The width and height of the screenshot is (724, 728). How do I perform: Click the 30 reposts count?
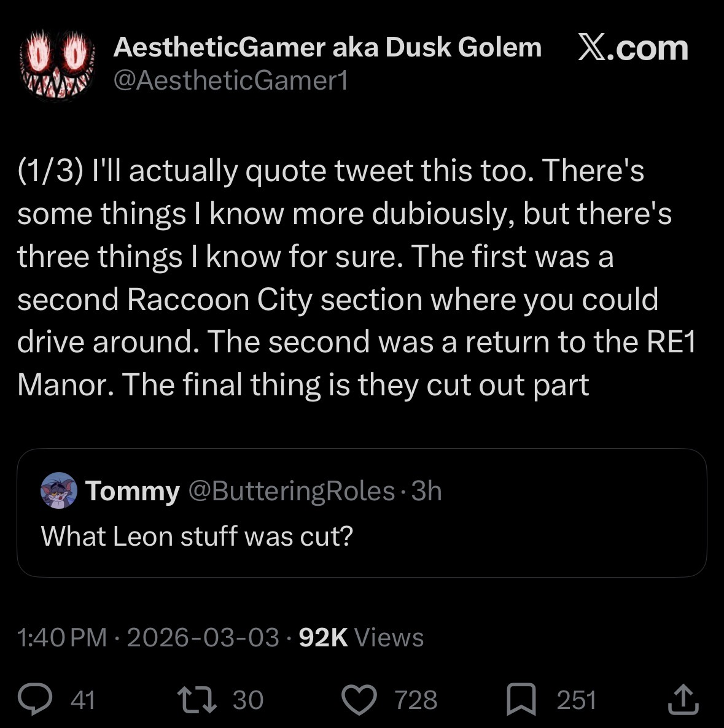click(x=248, y=700)
